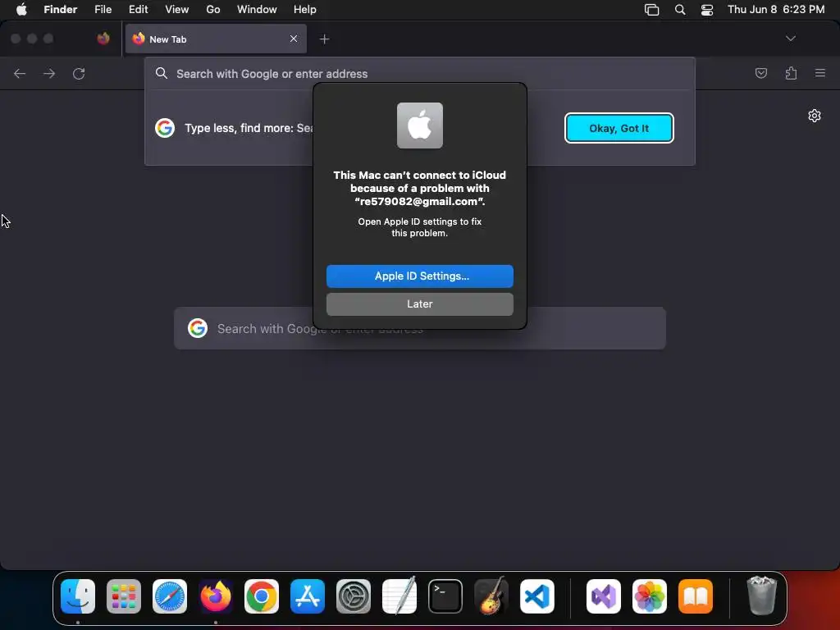Open the App Store from the Dock

coord(308,596)
